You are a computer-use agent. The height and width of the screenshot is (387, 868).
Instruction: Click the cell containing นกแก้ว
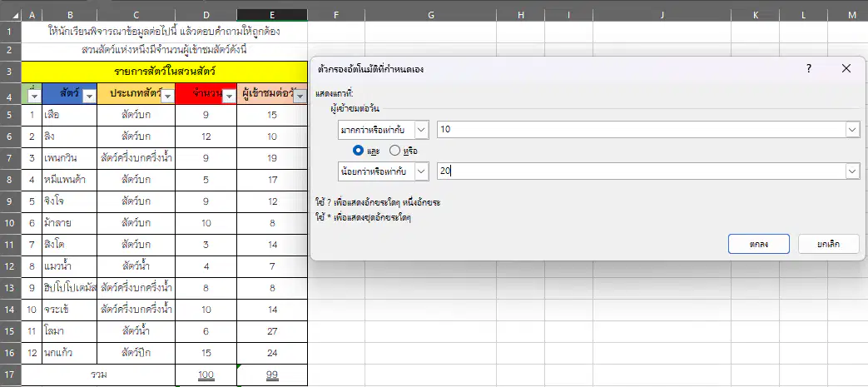tap(69, 353)
